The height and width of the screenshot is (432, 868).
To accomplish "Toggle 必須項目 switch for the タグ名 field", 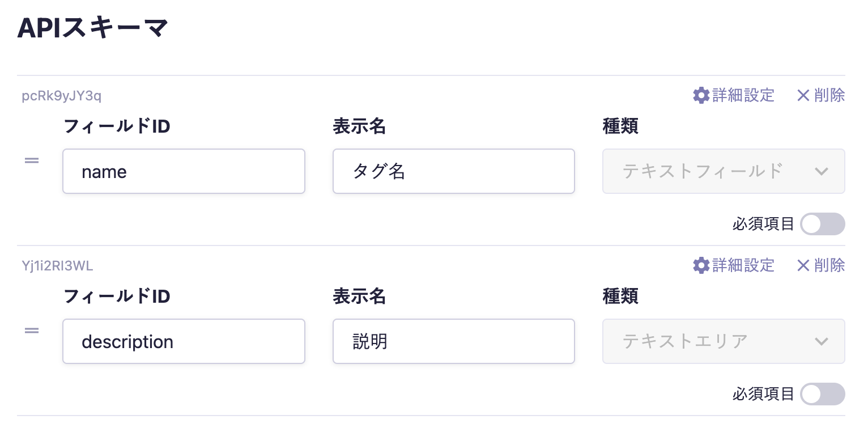I will [x=822, y=225].
